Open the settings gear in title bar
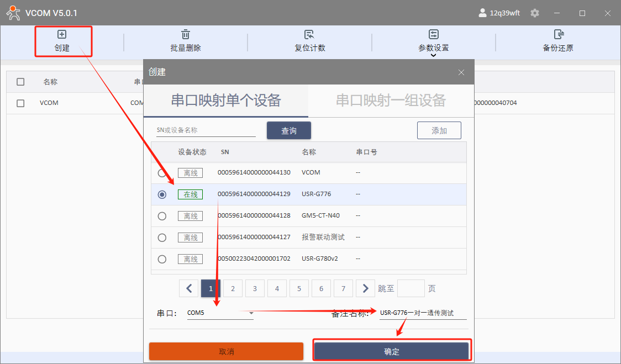The image size is (621, 364). pyautogui.click(x=534, y=13)
